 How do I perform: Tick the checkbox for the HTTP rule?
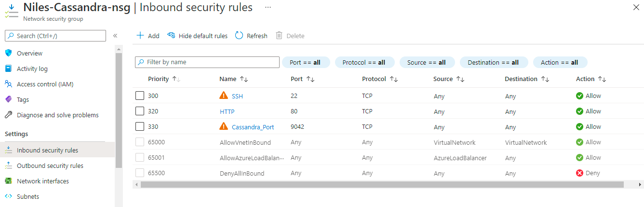(140, 111)
